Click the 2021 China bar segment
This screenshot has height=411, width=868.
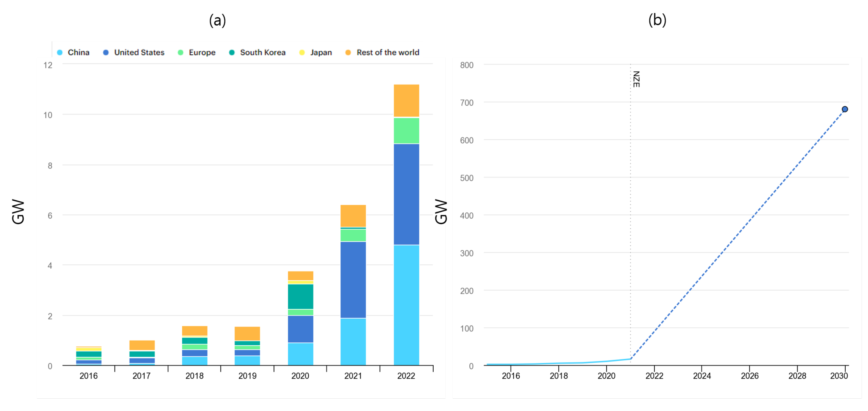(353, 342)
